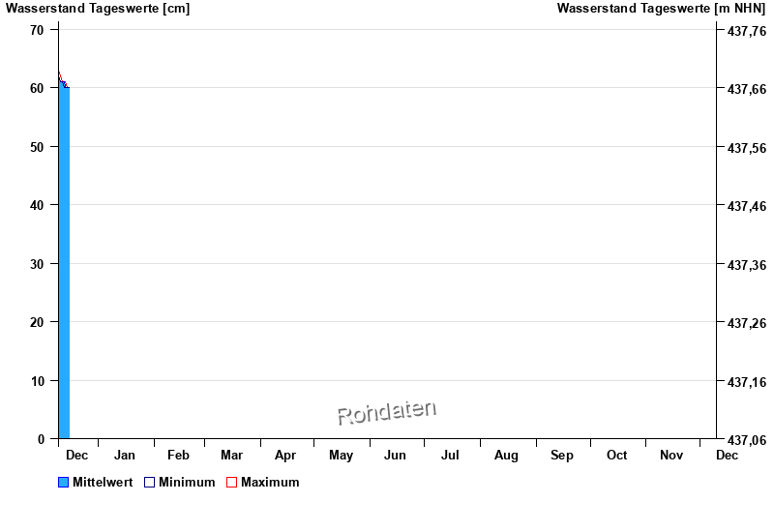
Task: Select the Mittelwert legend label
Action: pyautogui.click(x=103, y=482)
